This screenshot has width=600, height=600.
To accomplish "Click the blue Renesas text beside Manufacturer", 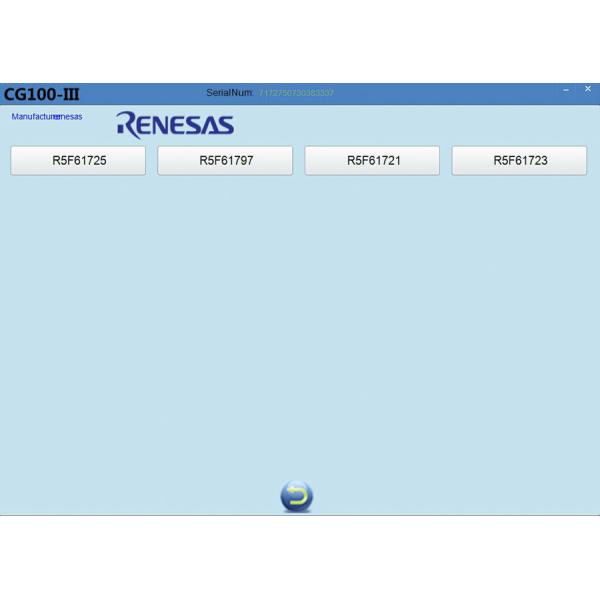I will (x=70, y=117).
